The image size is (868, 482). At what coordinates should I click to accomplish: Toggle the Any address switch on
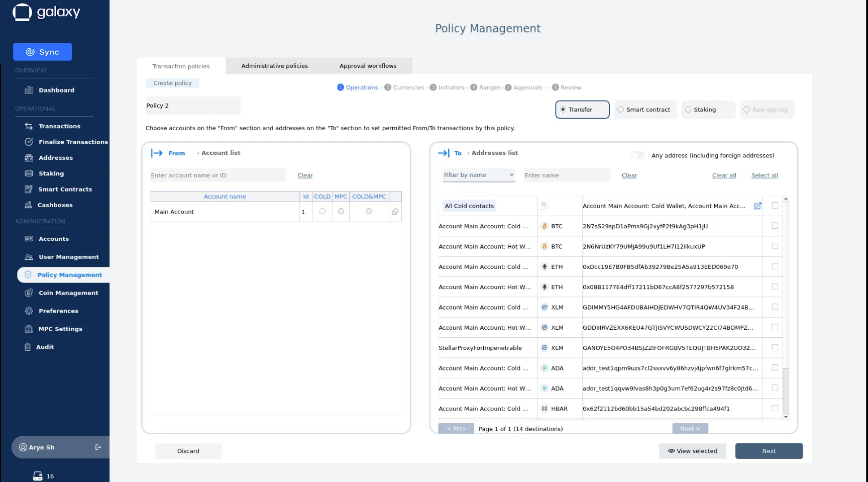(638, 155)
